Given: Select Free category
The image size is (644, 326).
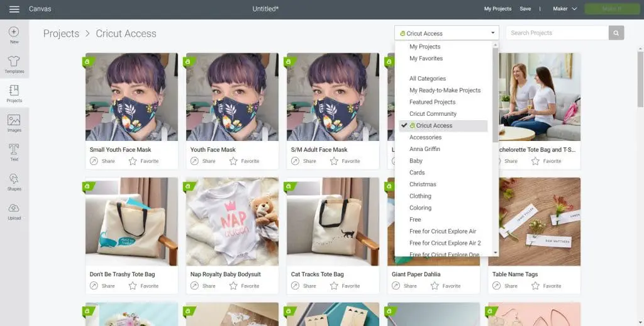Looking at the screenshot, I should (x=415, y=220).
